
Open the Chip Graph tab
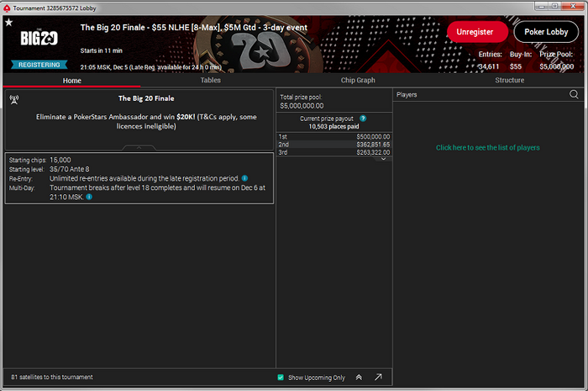point(358,80)
